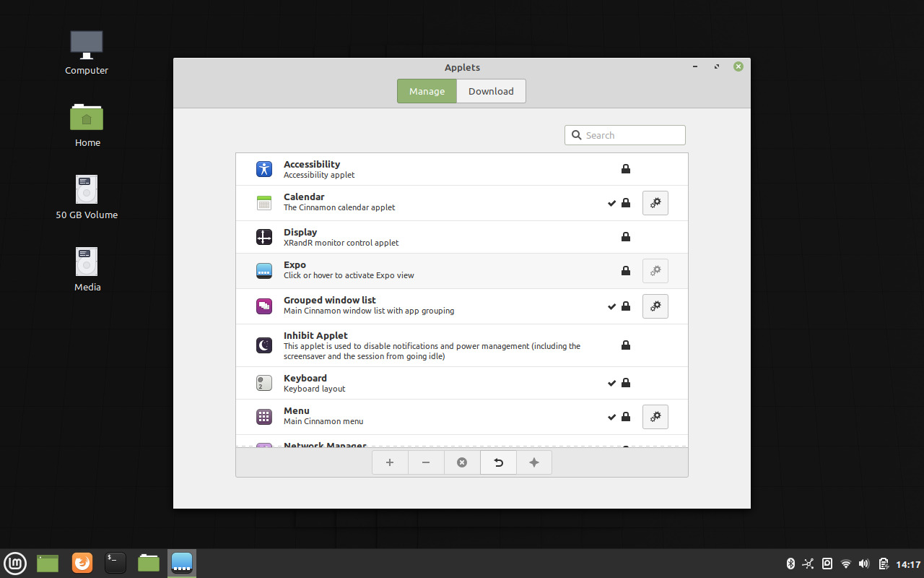Open Bluetooth tray icon

tap(790, 564)
